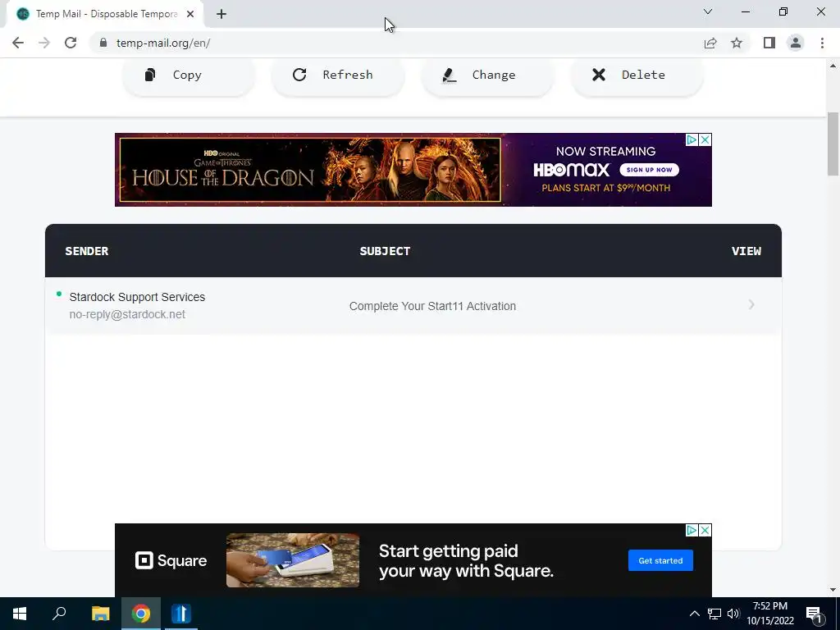Select the Temp Mail browser tab
Screen dimensions: 840x630
(x=105, y=14)
